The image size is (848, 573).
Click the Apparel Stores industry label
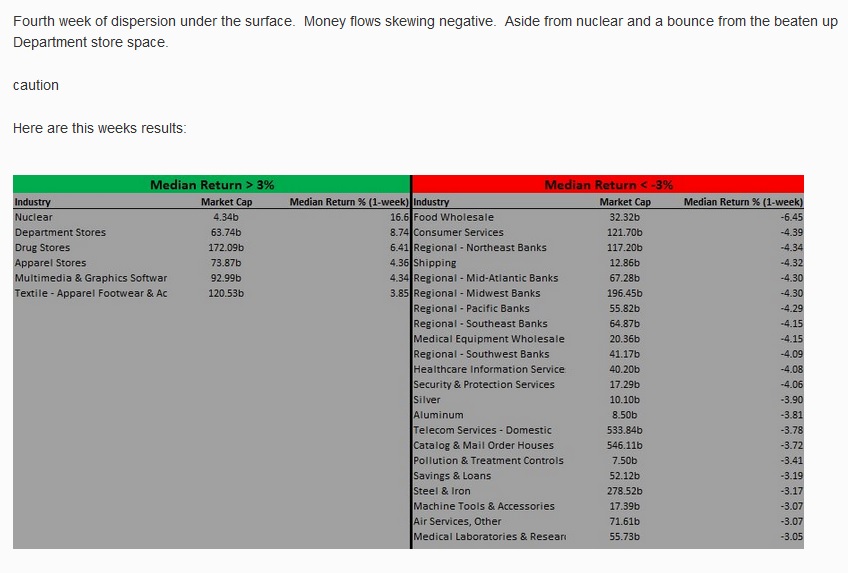click(x=50, y=262)
